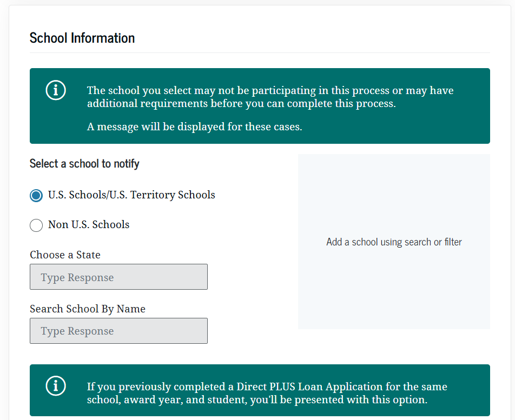
Task: Click 'school, award year, and student' line
Action: (257, 400)
